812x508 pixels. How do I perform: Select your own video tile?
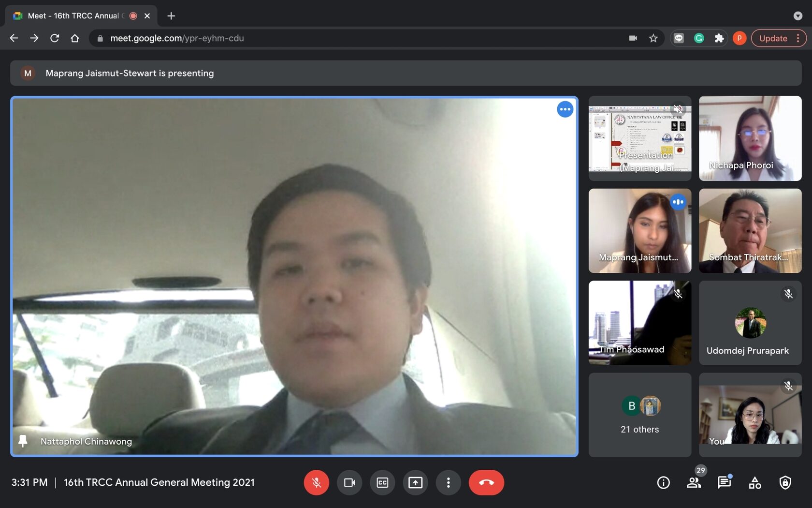point(750,415)
